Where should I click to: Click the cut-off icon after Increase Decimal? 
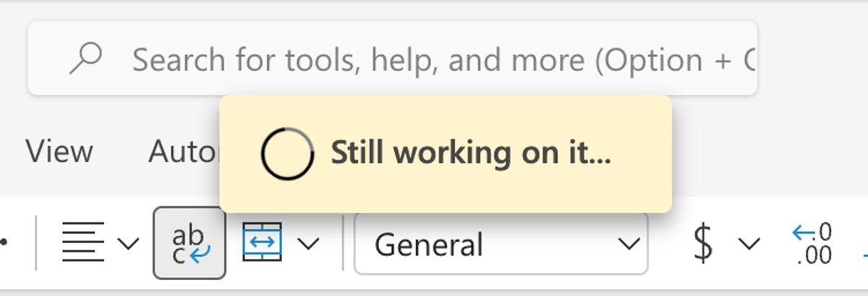864,250
